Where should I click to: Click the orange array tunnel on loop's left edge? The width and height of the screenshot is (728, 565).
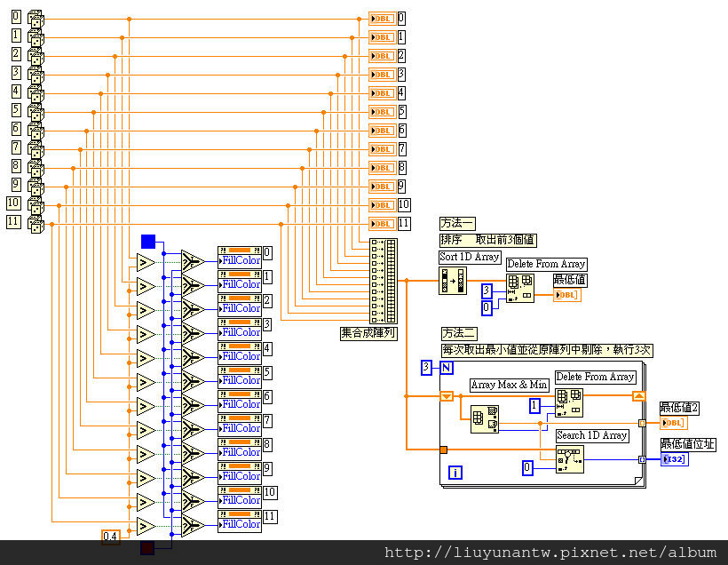click(443, 450)
